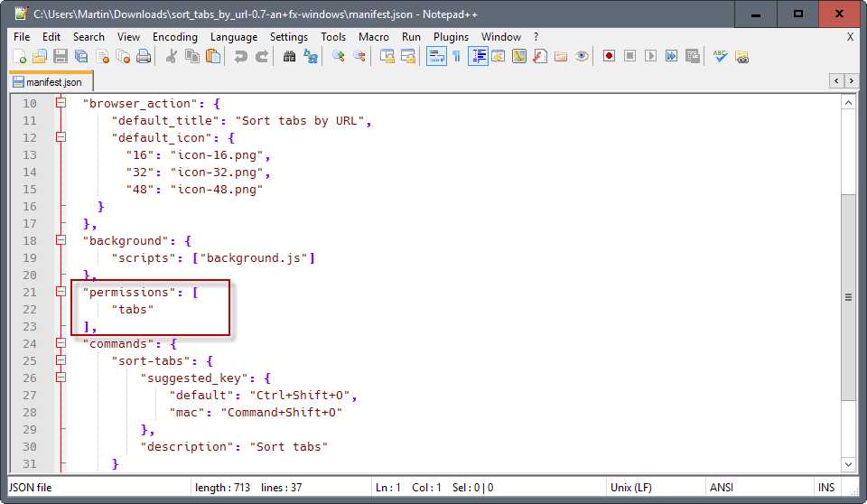Click the Zoom In magnifier icon
This screenshot has width=867, height=504.
339,56
